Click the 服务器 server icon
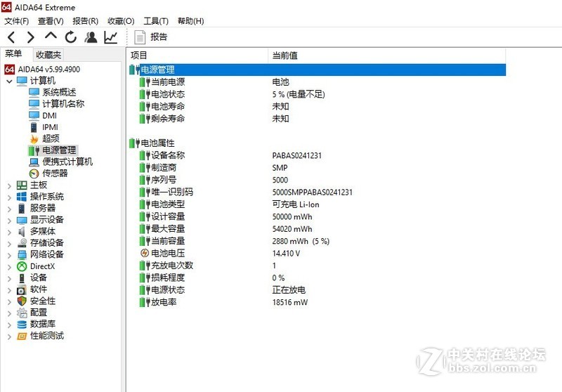The image size is (562, 392). pos(22,208)
